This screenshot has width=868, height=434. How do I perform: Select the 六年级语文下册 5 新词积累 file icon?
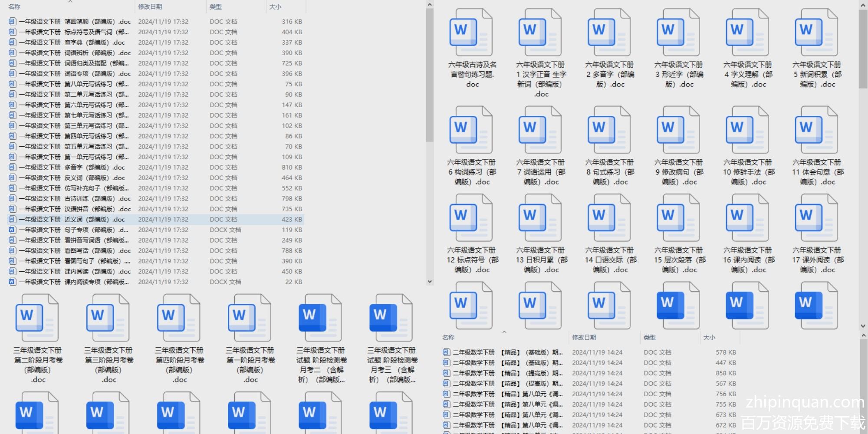tap(816, 33)
